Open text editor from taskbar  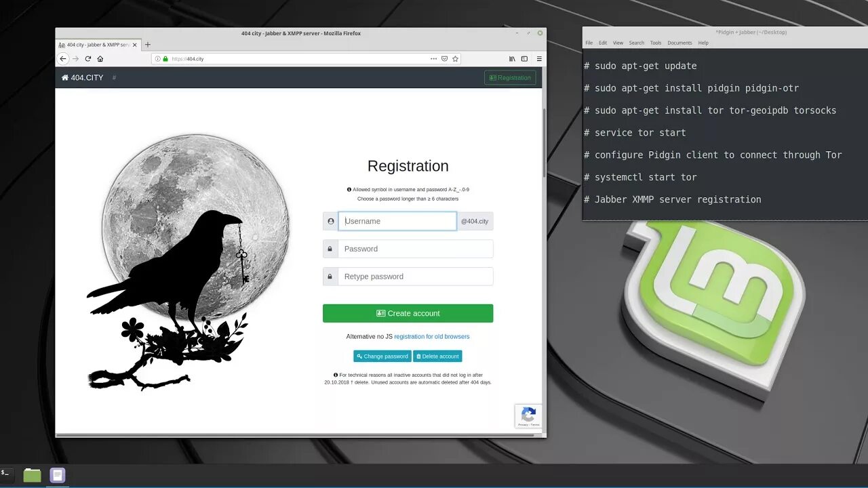coord(58,475)
